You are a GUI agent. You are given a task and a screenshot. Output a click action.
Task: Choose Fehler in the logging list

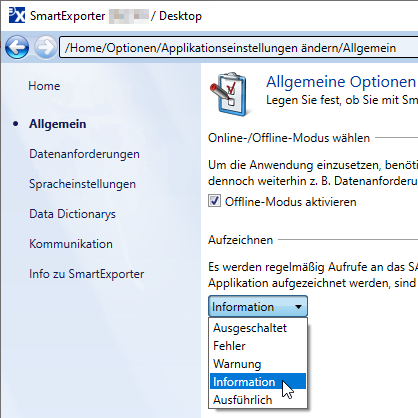click(258, 346)
